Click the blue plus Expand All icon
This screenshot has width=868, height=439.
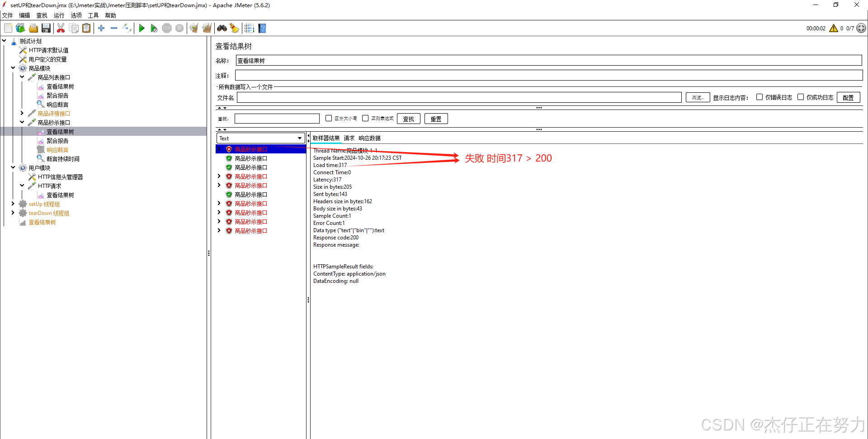coord(101,28)
